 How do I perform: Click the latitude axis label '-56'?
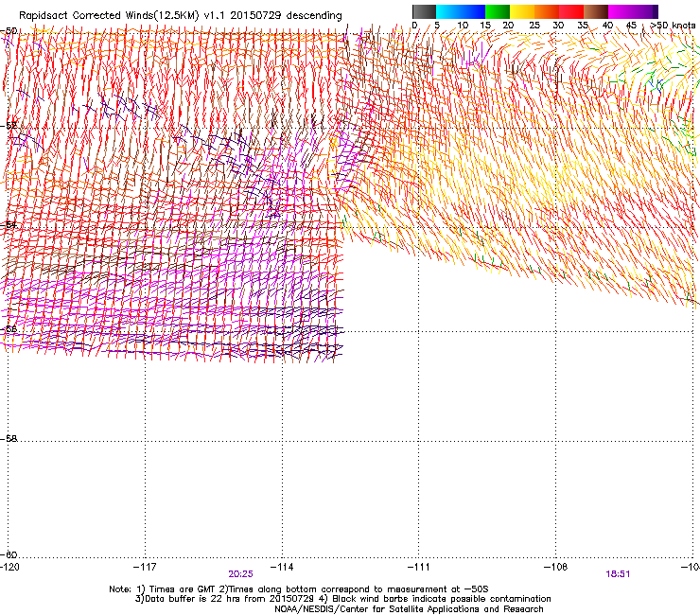9,329
